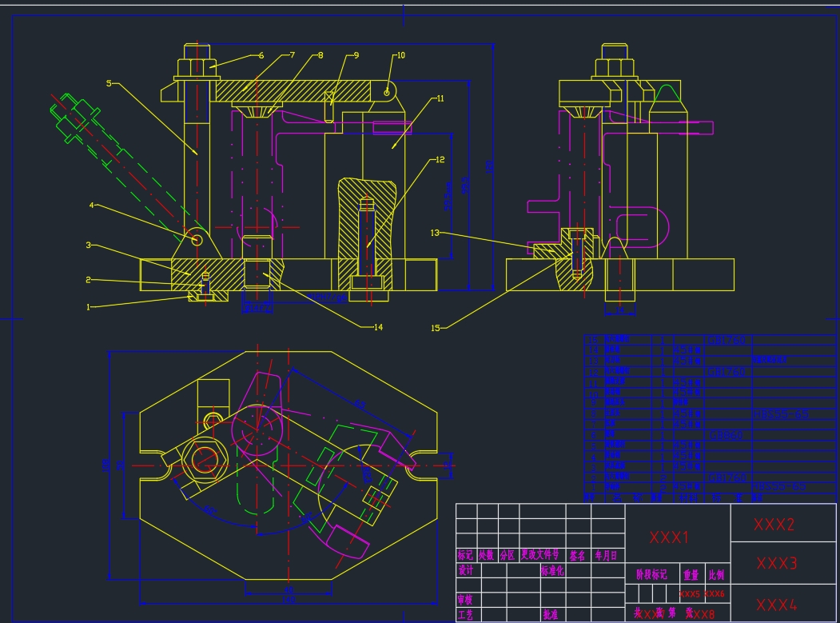Click leader label 12 beside front view

[440, 159]
